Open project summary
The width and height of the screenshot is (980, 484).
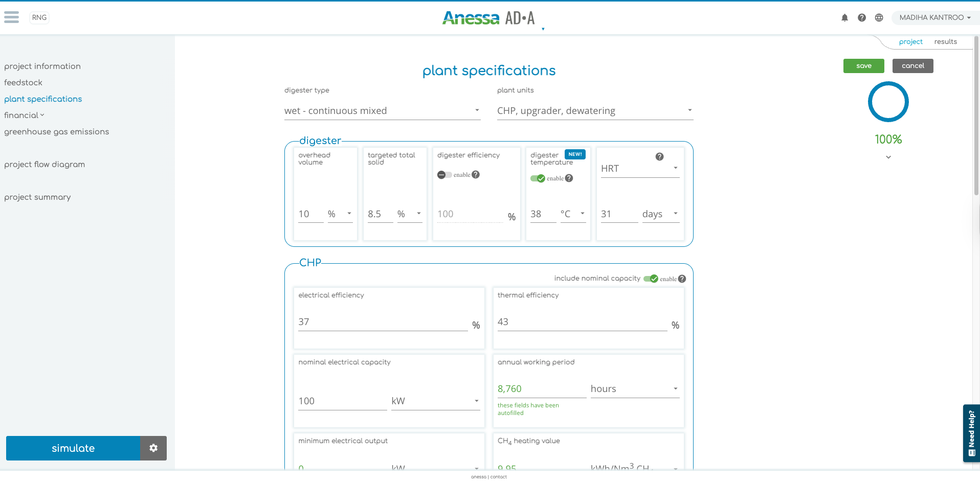(37, 197)
